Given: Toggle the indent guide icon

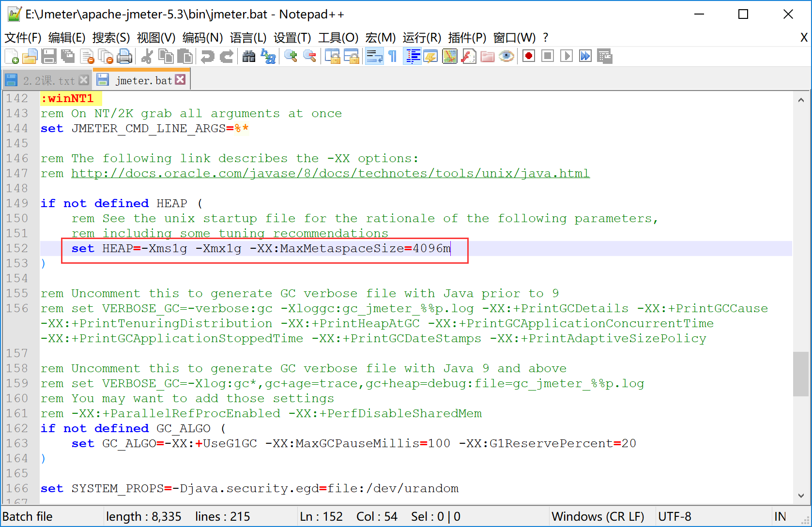Looking at the screenshot, I should coord(412,56).
